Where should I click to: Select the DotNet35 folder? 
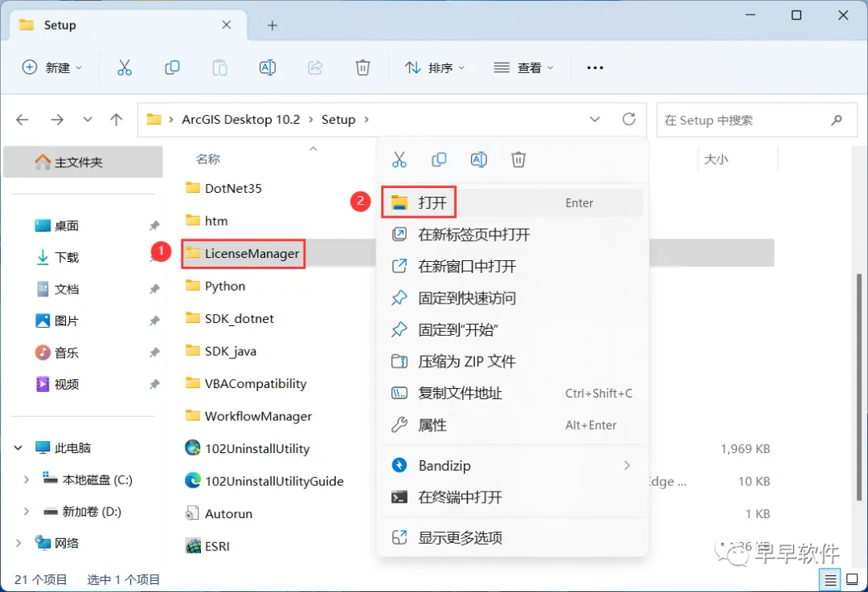[223, 189]
